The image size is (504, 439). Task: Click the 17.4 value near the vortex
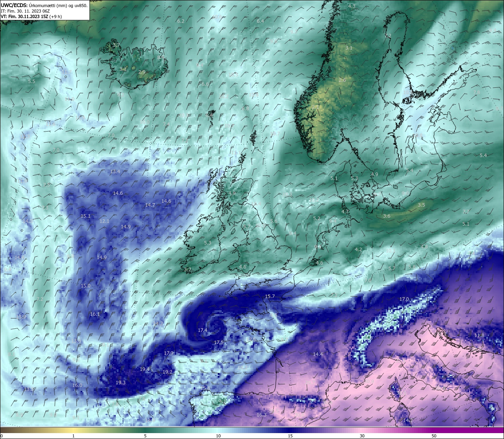coord(202,330)
